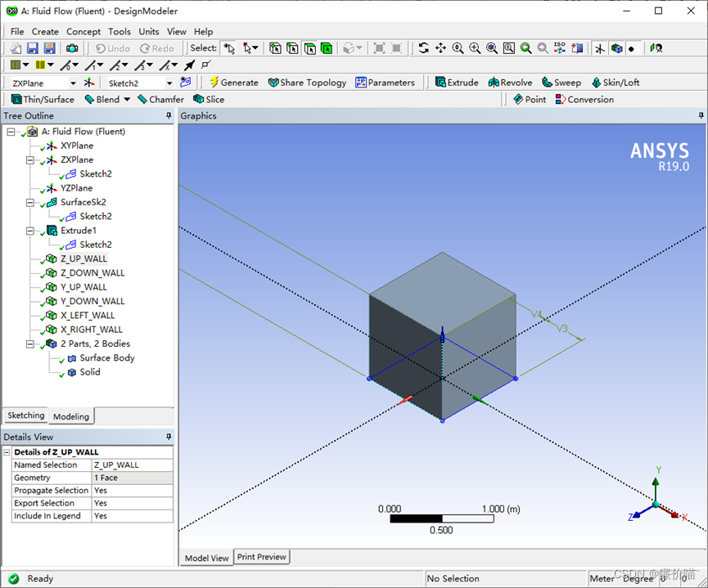Select the Solid body in the tree
This screenshot has width=708, height=588.
pos(90,372)
